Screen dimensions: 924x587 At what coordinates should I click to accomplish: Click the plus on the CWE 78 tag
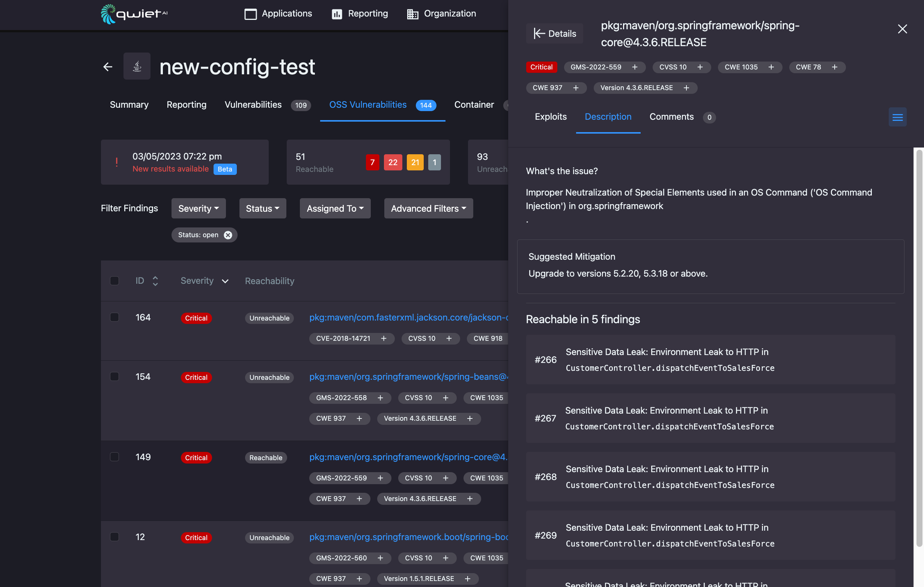pyautogui.click(x=834, y=67)
